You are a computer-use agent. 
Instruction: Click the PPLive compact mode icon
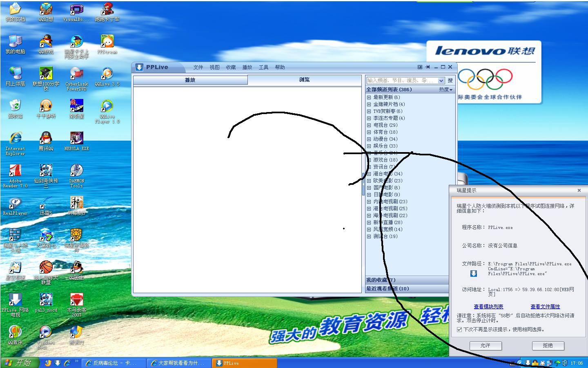[x=420, y=67]
